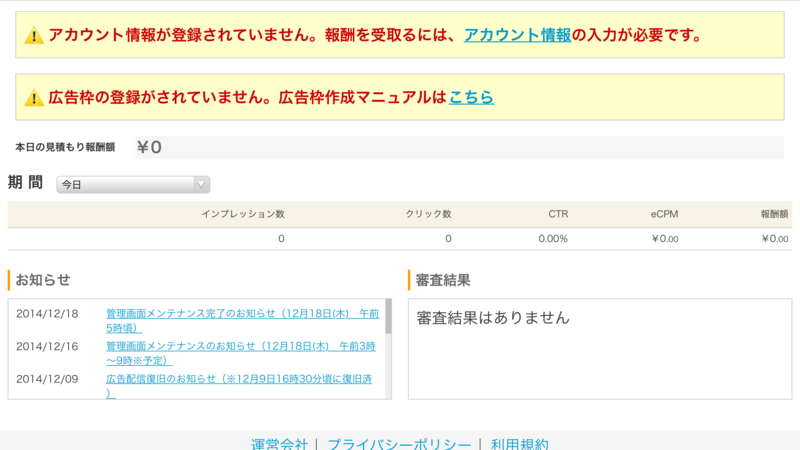Image resolution: width=800 pixels, height=450 pixels.
Task: Open the 期間 dropdown showing 今日
Action: coord(133,185)
